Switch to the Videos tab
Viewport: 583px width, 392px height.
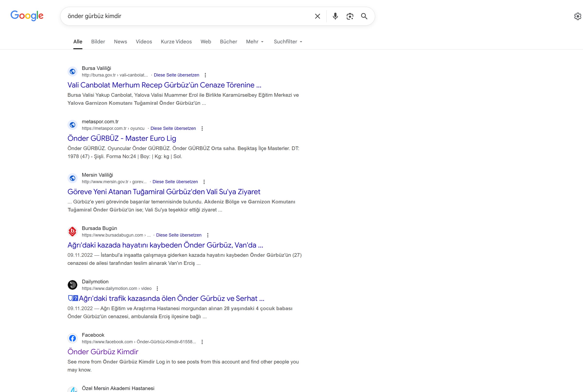click(x=144, y=42)
